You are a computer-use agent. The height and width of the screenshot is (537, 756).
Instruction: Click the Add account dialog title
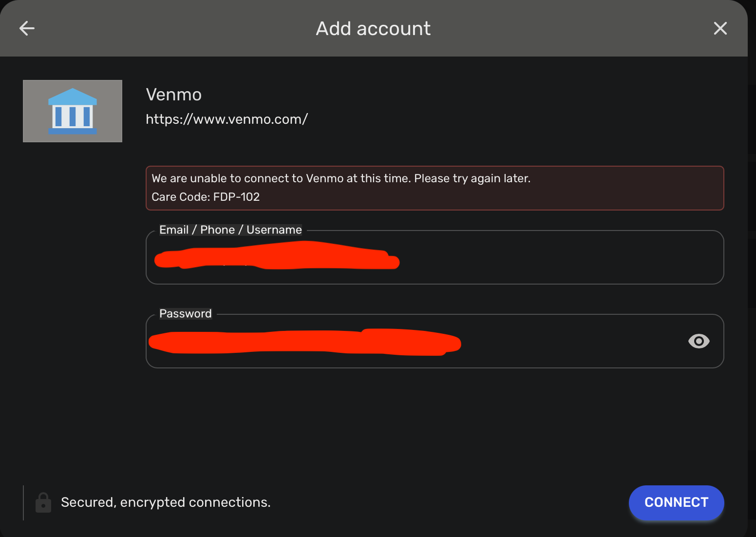point(373,28)
